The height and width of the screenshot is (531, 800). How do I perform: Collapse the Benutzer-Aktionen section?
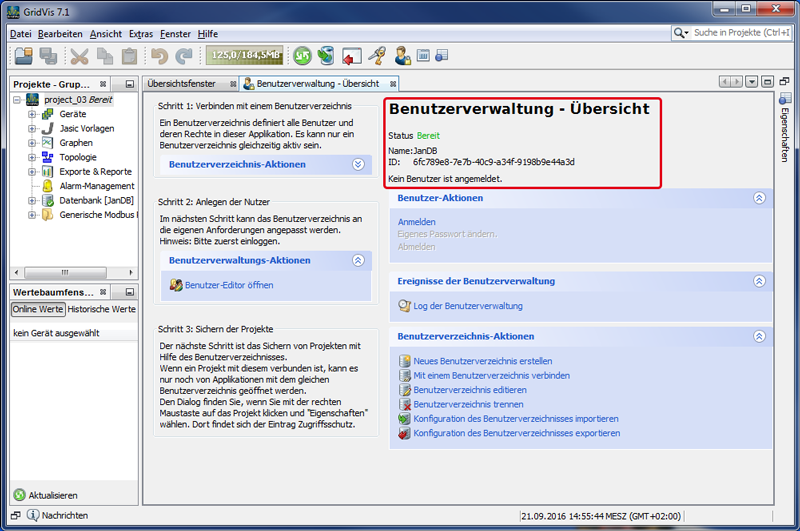[759, 198]
